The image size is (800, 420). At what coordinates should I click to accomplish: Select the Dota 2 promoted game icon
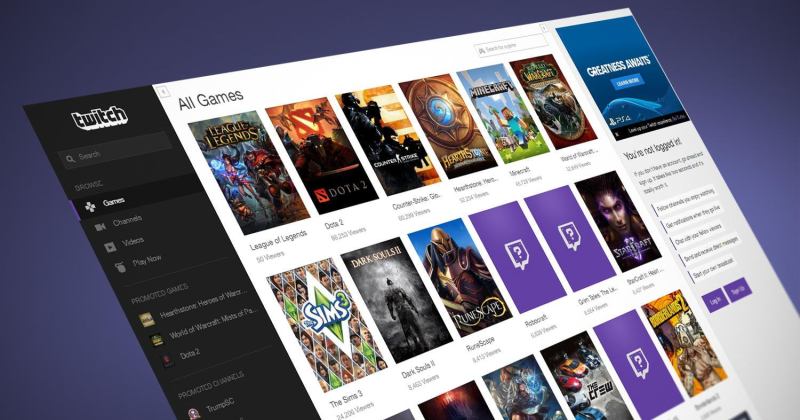pyautogui.click(x=165, y=359)
